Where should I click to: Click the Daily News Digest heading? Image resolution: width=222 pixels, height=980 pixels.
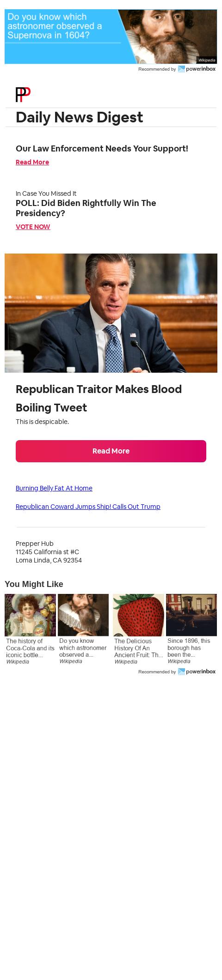point(80,117)
